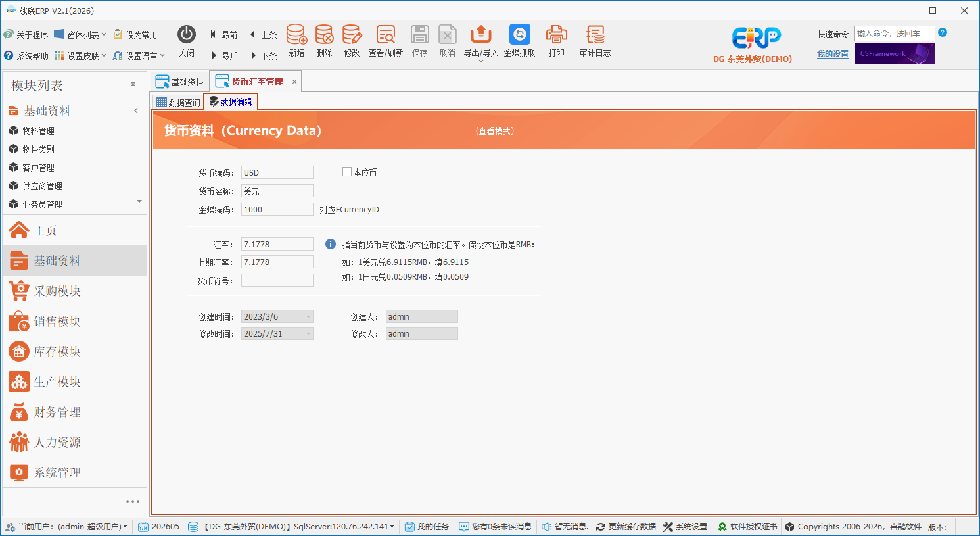
Task: Select the 数据编辑 tab
Action: [x=230, y=102]
